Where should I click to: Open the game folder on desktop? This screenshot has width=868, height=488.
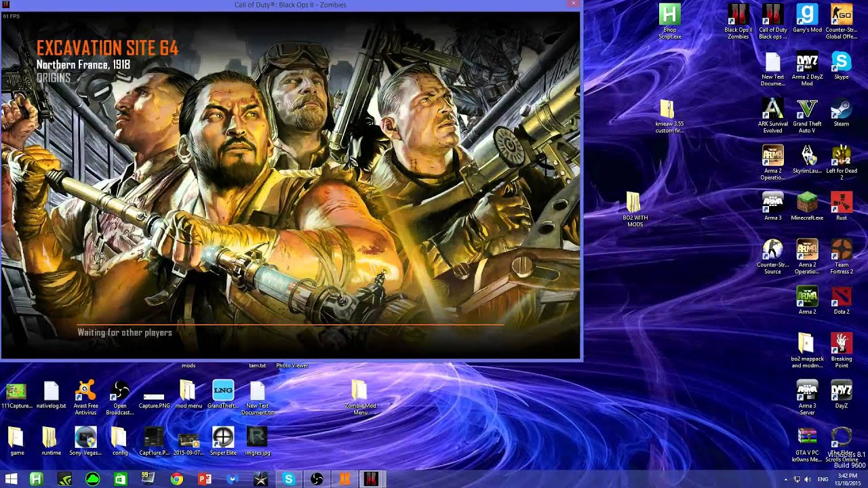[x=17, y=441]
